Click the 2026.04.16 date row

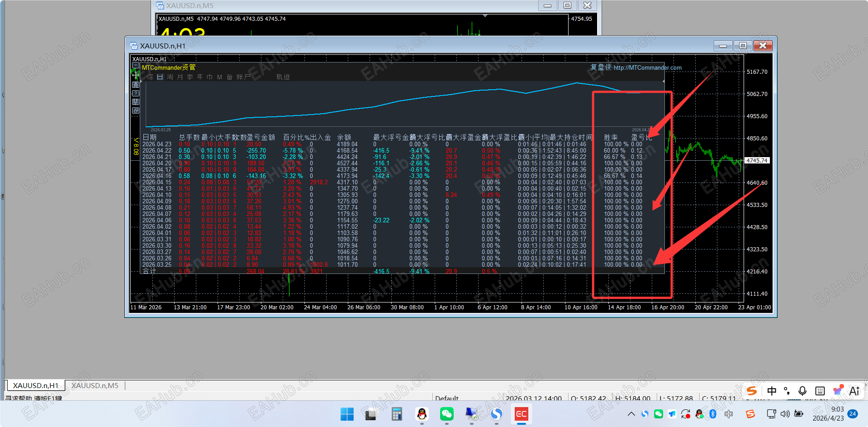(157, 176)
